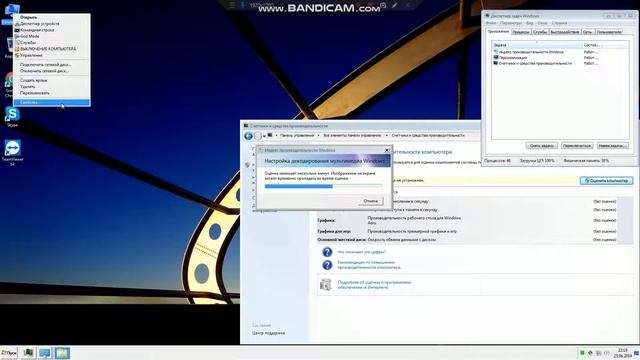The width and height of the screenshot is (640, 360).
Task: Click 'Панель управления' breadcrumb
Action: [297, 136]
